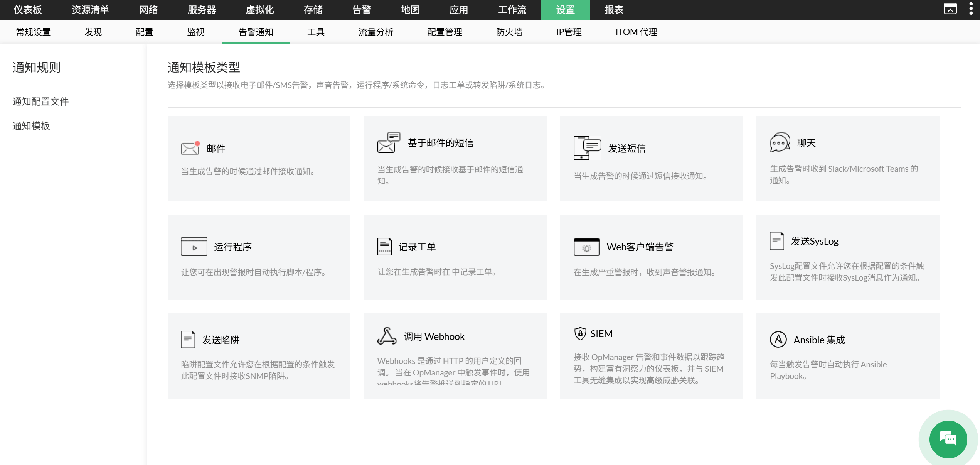Click the 通知规则 sidebar heading
This screenshot has width=980, height=465.
(x=37, y=67)
